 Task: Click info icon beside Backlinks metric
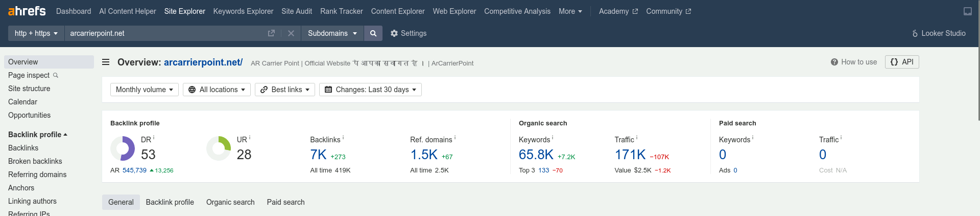click(343, 137)
